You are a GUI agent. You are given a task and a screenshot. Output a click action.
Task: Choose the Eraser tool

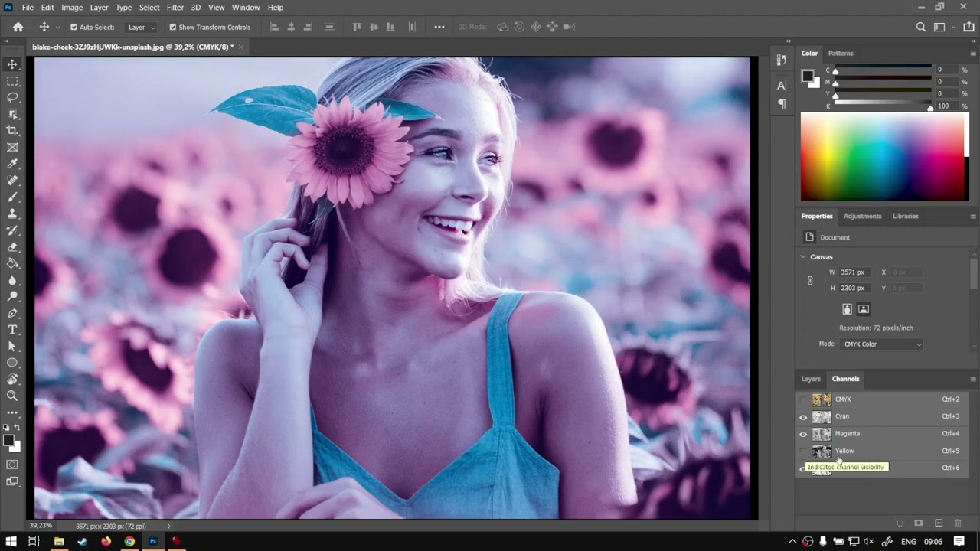tap(12, 247)
